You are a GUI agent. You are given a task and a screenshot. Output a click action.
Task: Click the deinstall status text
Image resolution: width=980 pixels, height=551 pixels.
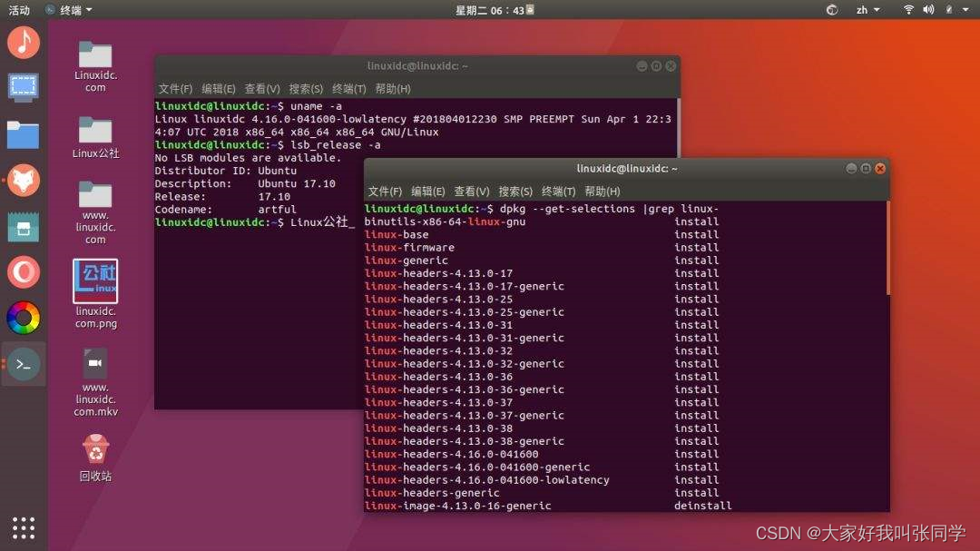[702, 506]
